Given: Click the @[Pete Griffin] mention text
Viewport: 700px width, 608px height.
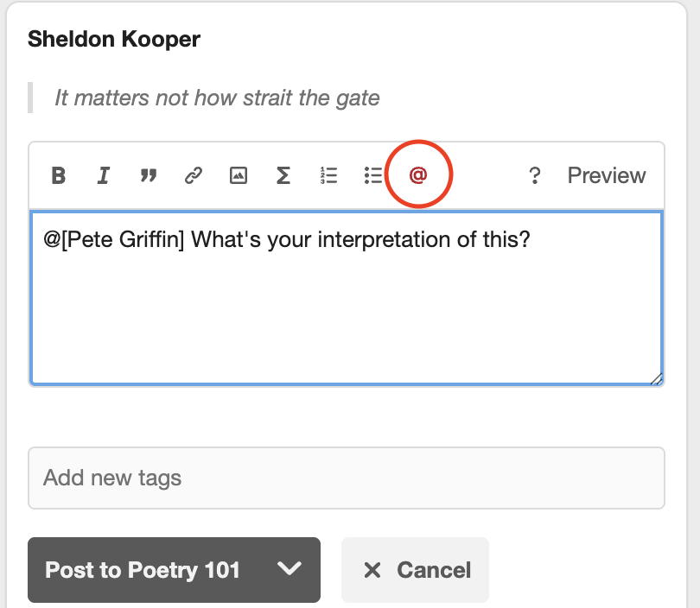Looking at the screenshot, I should (114, 238).
